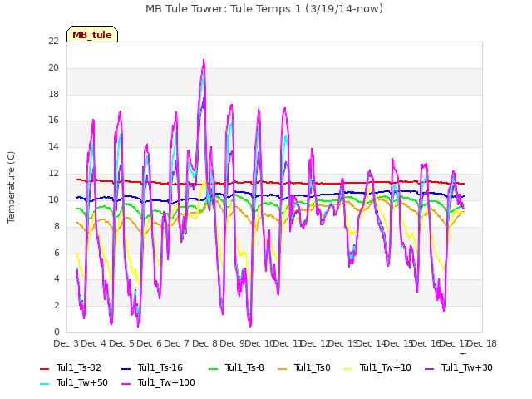The width and height of the screenshot is (532, 399).
Task: Click the chart title text
Action: pyautogui.click(x=264, y=9)
